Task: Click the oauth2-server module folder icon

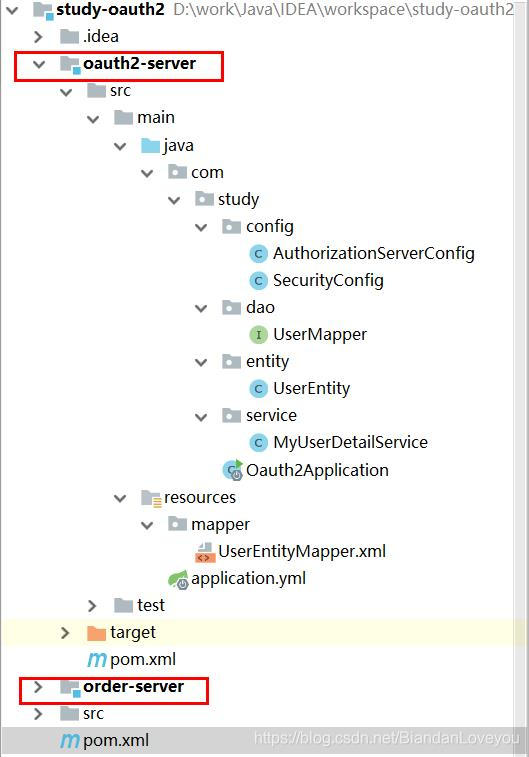Action: 70,64
